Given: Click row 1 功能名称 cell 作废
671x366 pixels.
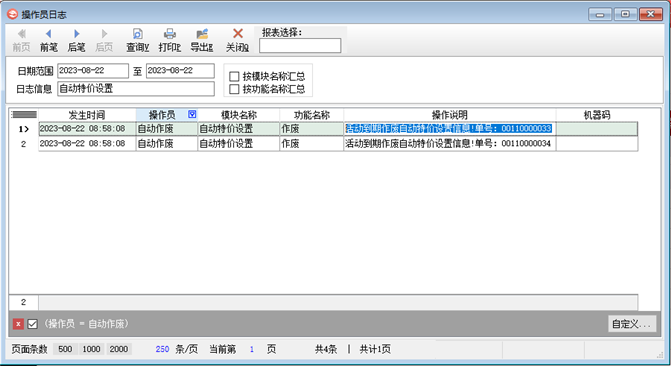Looking at the screenshot, I should tap(312, 129).
